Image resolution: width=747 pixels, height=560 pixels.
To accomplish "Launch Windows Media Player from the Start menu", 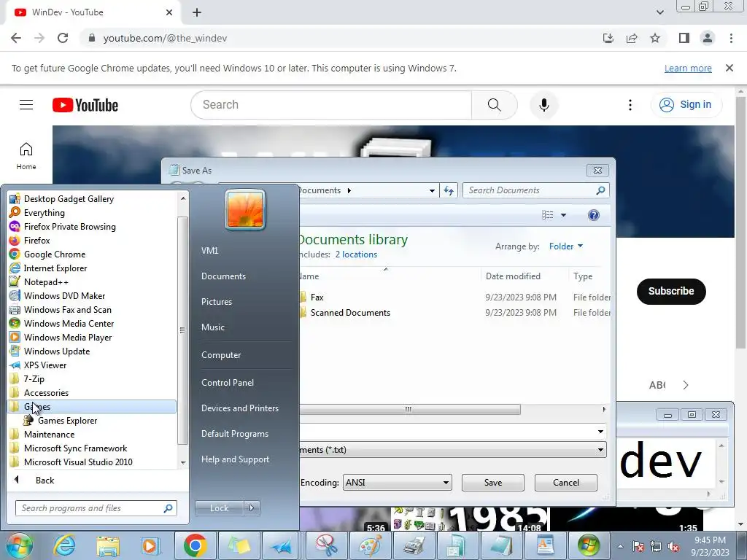I will (x=68, y=337).
